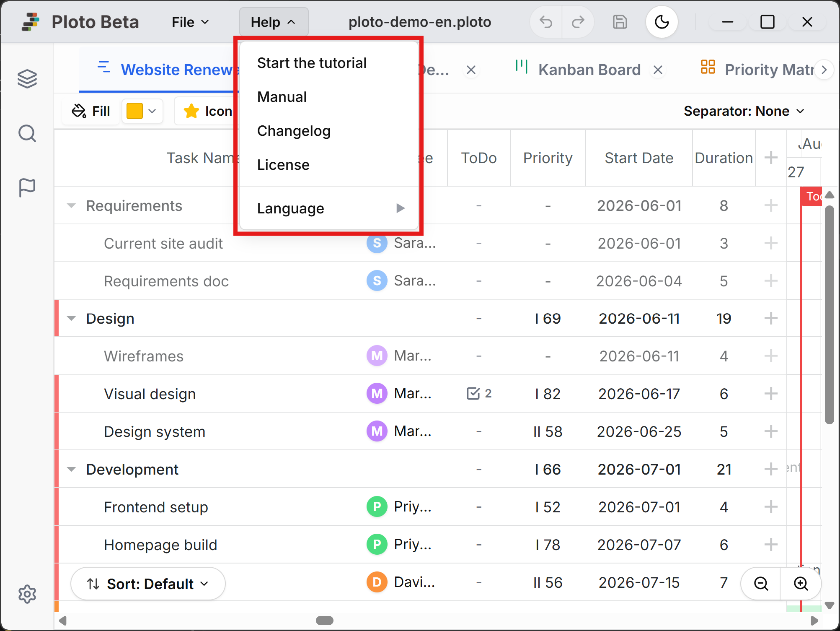Screen dimensions: 840x631
Task: Zoom in the timeline with plus magnifier
Action: coord(801,583)
